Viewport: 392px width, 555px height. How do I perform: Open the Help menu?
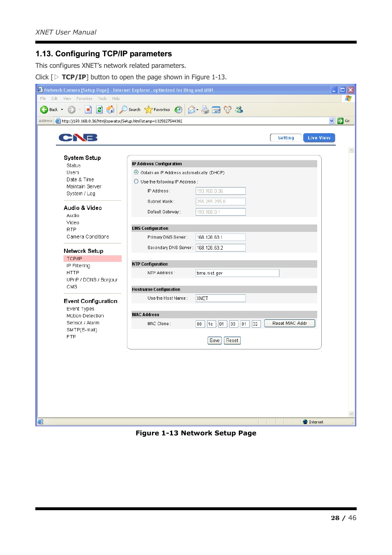(116, 99)
